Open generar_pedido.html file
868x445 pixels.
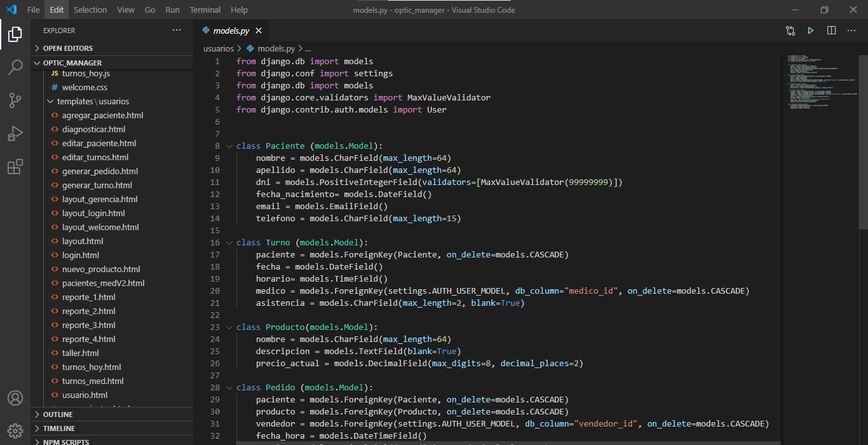click(x=100, y=172)
